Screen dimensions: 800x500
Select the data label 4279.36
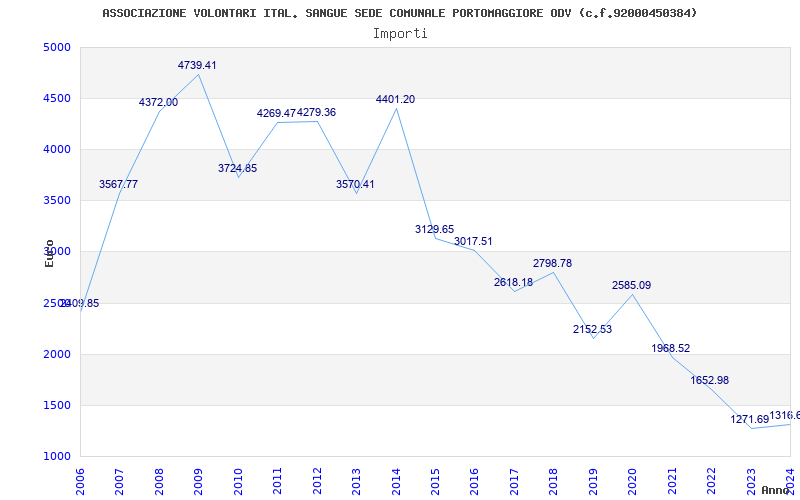316,112
